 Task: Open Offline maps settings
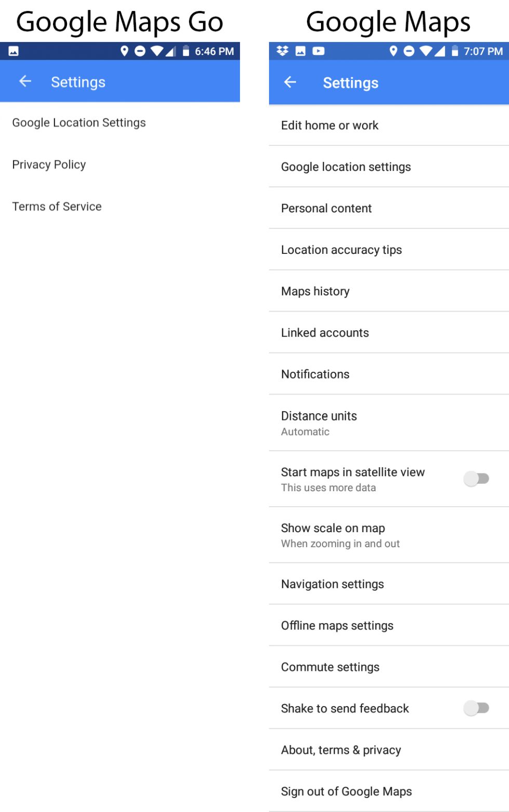click(x=337, y=626)
